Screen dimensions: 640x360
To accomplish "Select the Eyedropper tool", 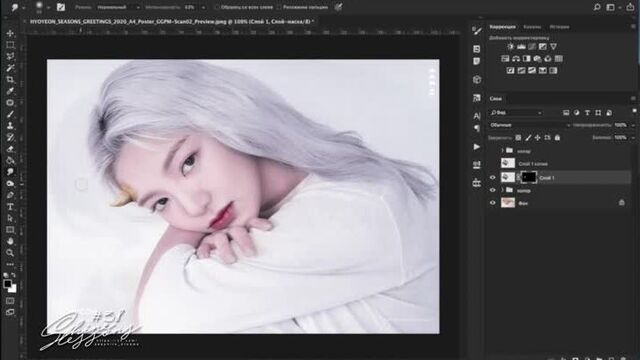I will click(x=10, y=91).
